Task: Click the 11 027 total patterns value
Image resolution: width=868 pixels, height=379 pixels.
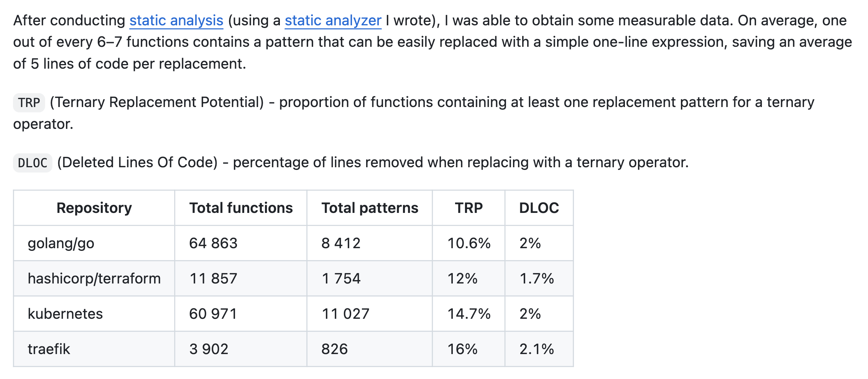Action: [345, 314]
